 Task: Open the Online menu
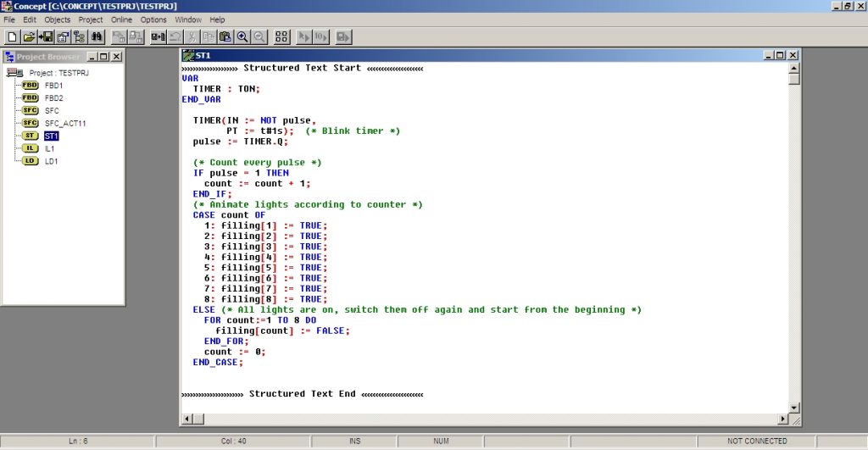pyautogui.click(x=121, y=19)
